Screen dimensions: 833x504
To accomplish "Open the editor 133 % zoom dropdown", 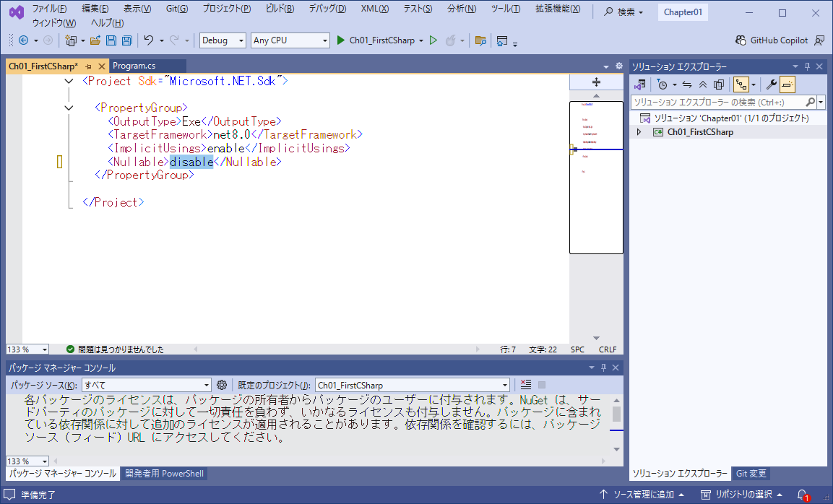I will click(27, 349).
